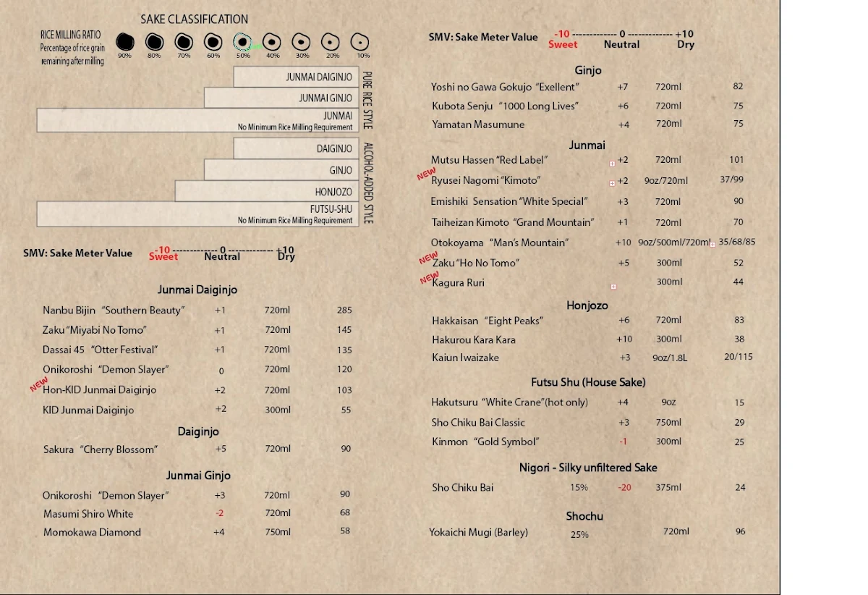The image size is (868, 595).
Task: Click the Nigori - Silky unfiltered Sake heading
Action: (x=588, y=468)
